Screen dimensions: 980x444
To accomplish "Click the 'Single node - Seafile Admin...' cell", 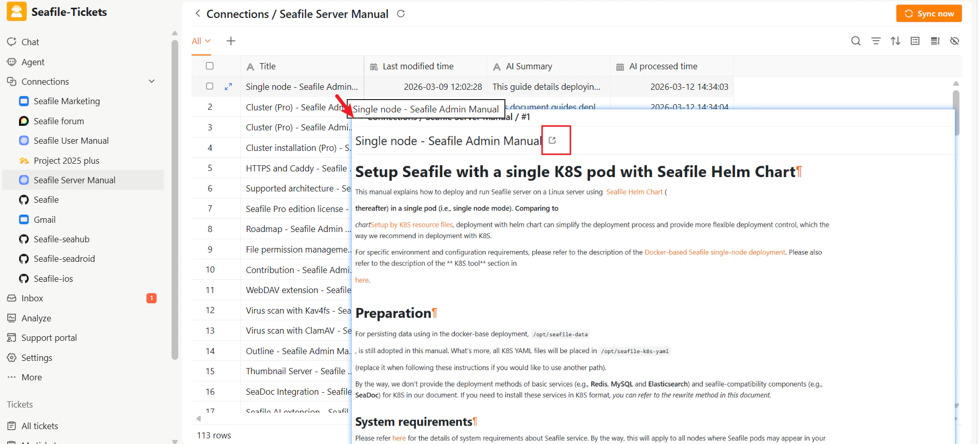I will (302, 87).
